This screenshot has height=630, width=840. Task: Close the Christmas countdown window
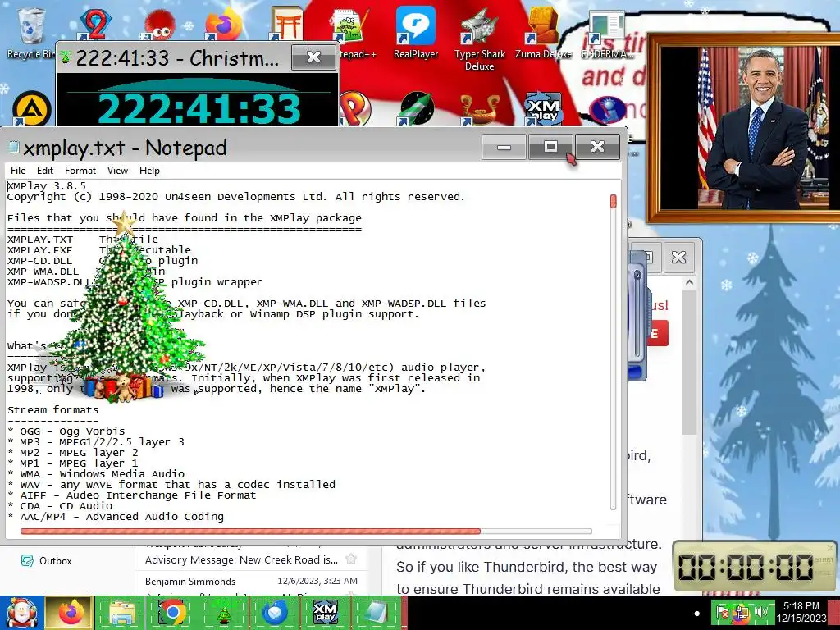(x=313, y=57)
